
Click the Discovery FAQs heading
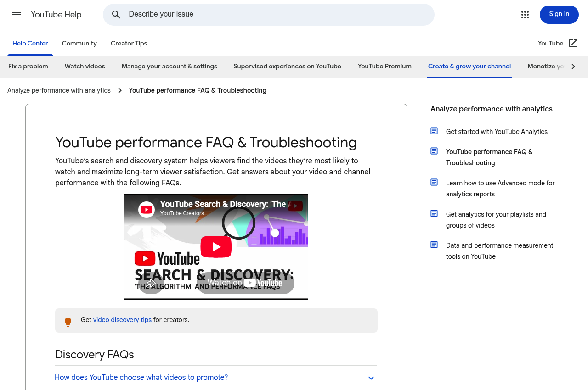point(95,355)
